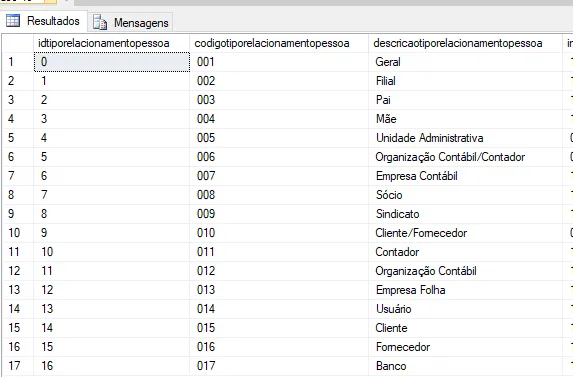
Task: Click code cell 001
Action: click(279, 62)
